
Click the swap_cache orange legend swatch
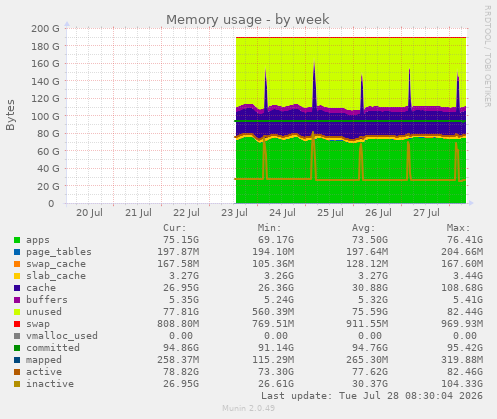pos(17,264)
